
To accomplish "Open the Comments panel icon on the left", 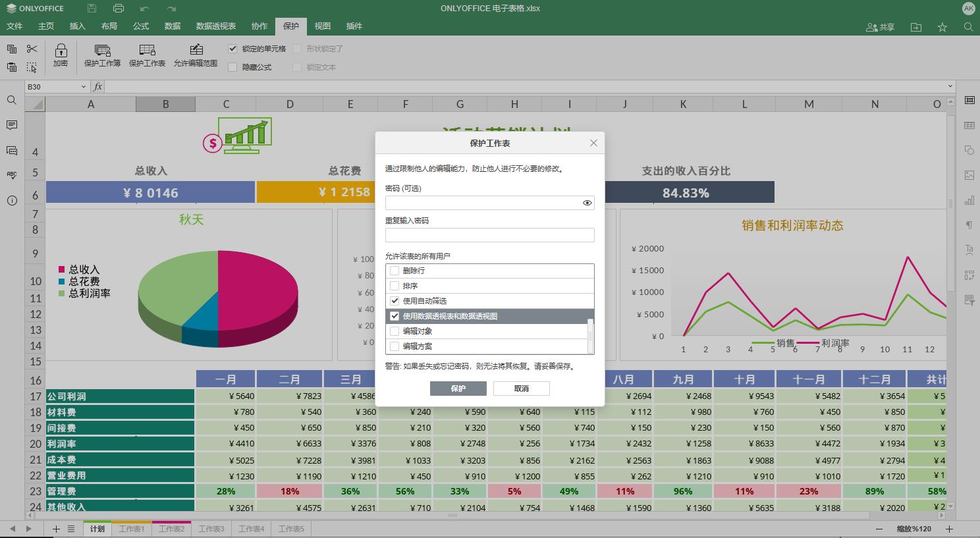I will (x=11, y=125).
